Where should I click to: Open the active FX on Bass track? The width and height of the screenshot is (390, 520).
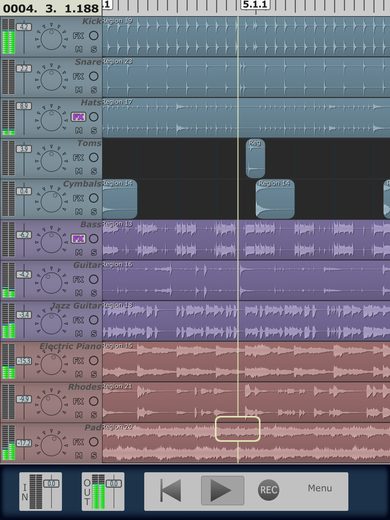pyautogui.click(x=78, y=239)
